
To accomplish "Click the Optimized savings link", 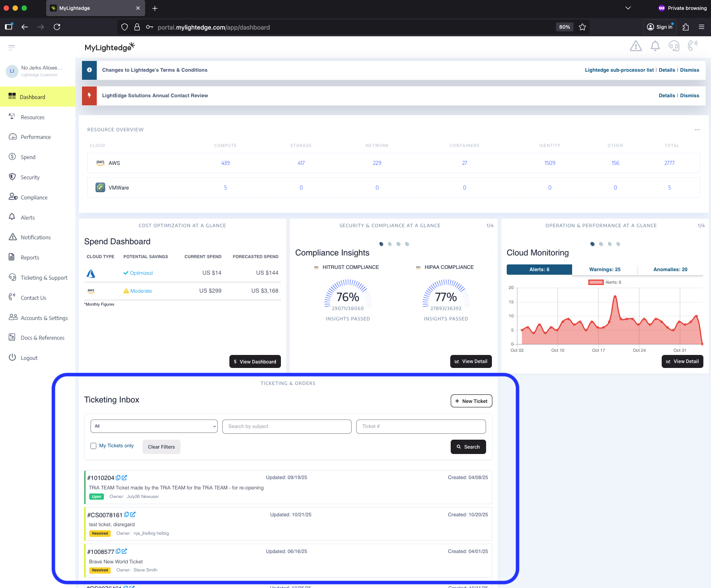I will pos(141,273).
